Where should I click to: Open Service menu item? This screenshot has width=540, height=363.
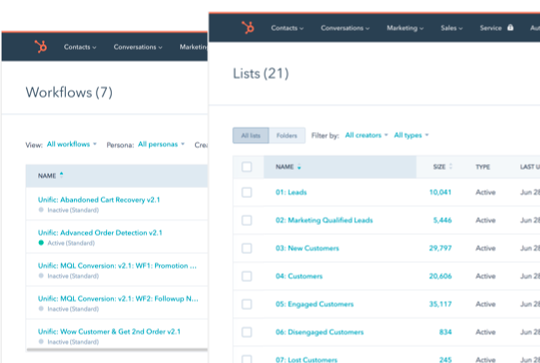tap(491, 28)
